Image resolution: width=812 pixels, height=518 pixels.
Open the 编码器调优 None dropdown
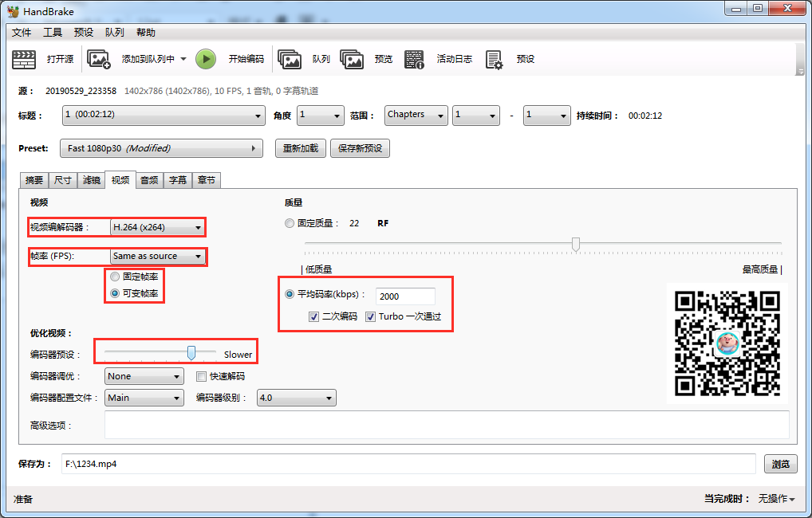click(144, 376)
